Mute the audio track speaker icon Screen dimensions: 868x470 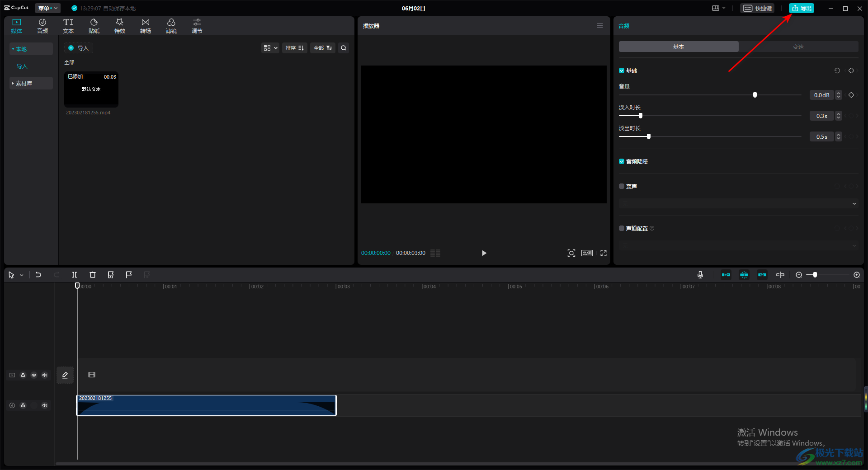coord(45,405)
